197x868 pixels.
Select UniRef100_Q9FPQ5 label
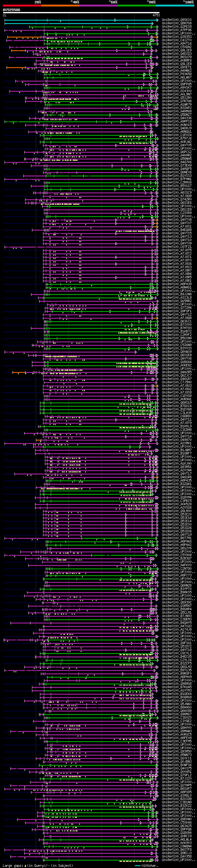177,84
